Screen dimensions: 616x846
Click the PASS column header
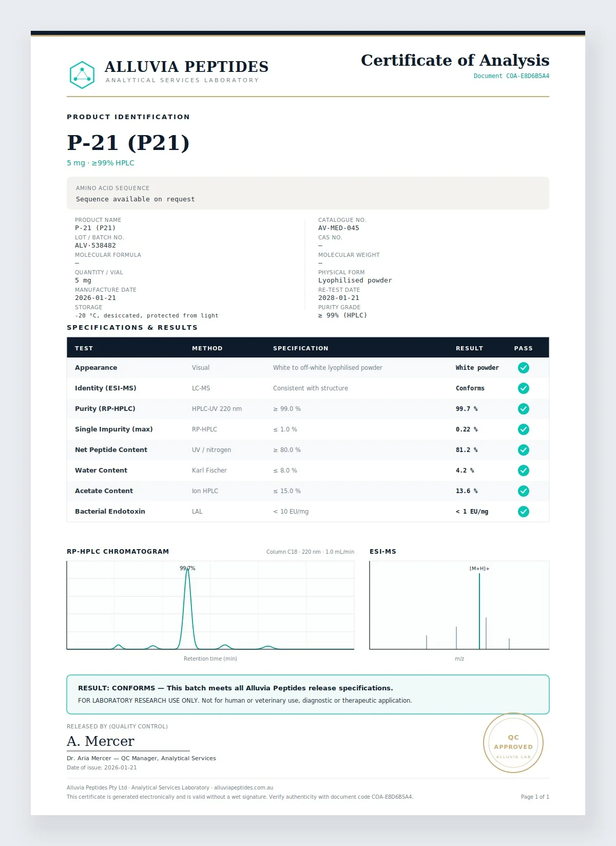[524, 348]
